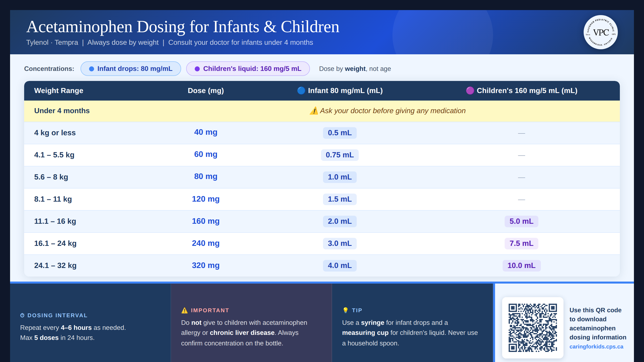Click the 4.0 mL infant dose badge
The height and width of the screenshot is (362, 644).
pos(340,265)
